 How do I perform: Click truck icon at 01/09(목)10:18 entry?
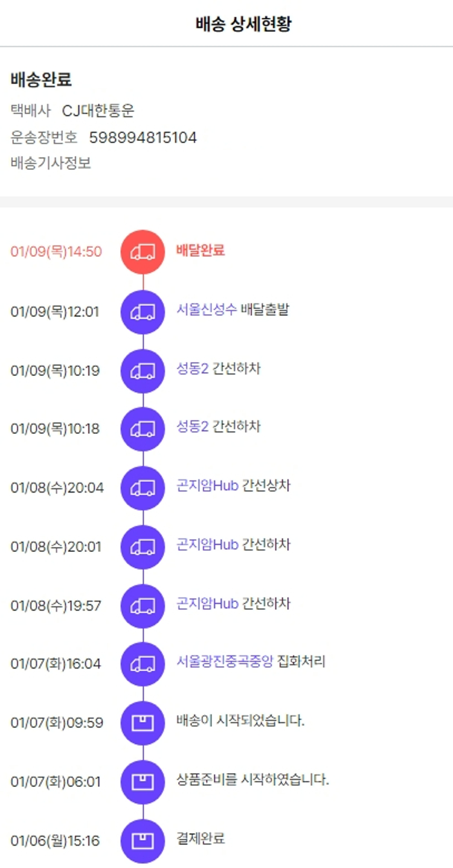[143, 429]
